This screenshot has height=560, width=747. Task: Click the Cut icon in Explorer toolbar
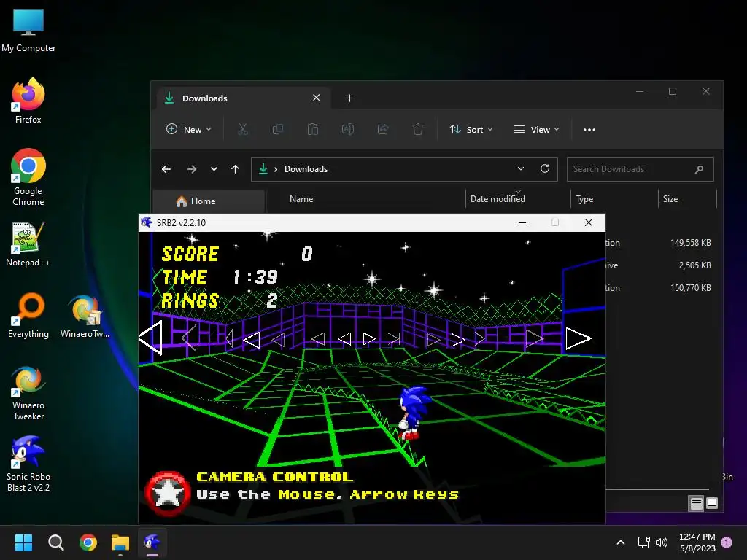tap(242, 129)
